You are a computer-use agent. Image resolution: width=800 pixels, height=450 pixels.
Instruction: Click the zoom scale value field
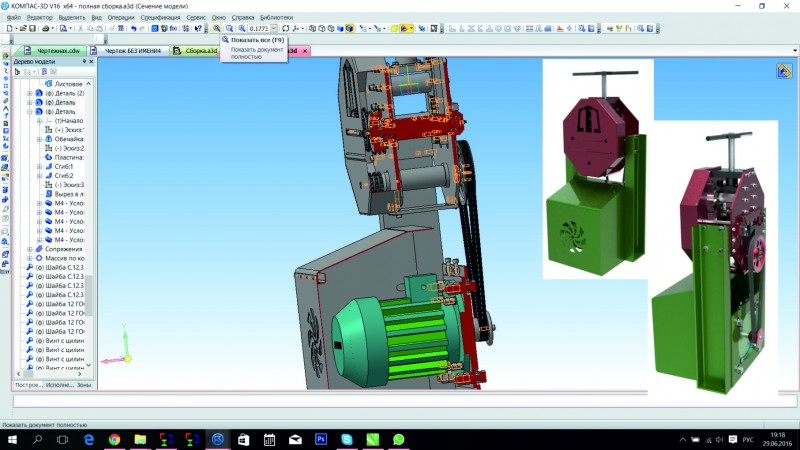tap(257, 29)
